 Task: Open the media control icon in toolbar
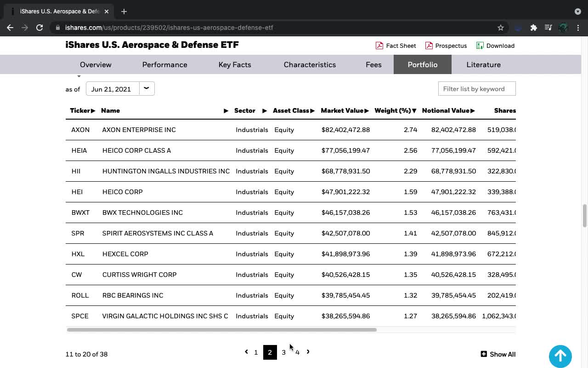click(548, 28)
